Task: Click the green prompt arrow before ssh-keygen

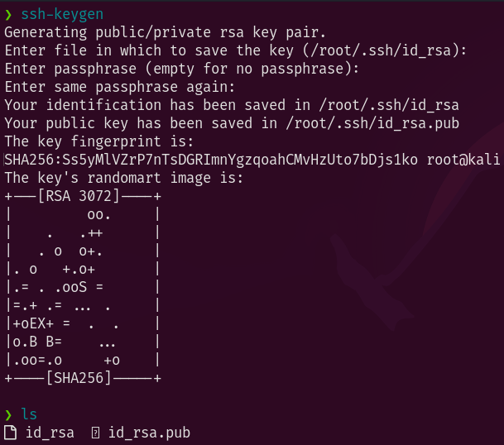Action: pos(8,14)
